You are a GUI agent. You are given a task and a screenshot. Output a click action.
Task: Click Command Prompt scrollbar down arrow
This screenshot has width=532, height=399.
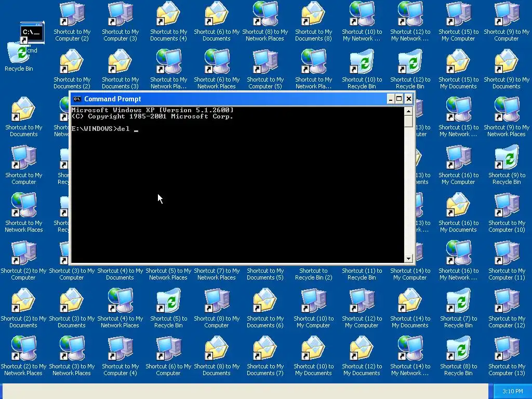coord(408,259)
